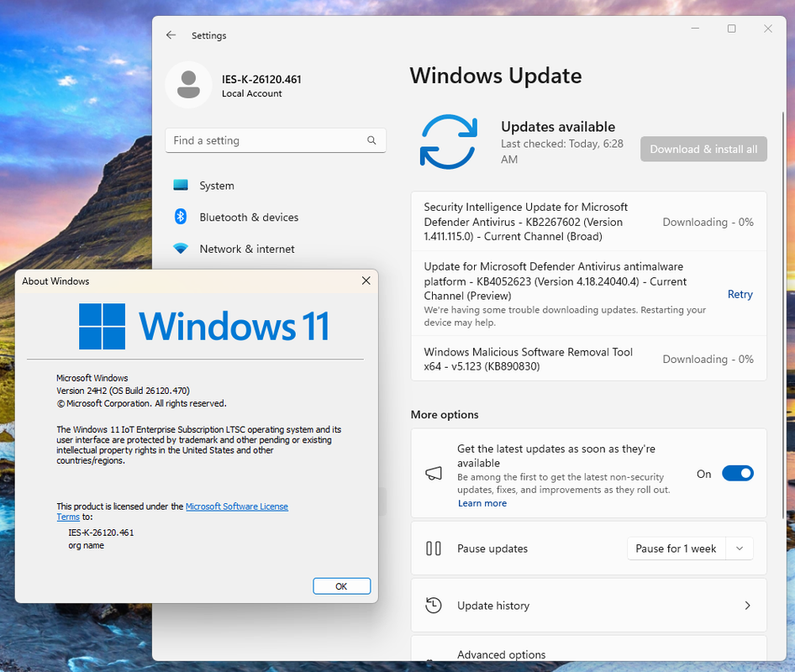Click the Settings window vertical scrollbar
This screenshot has height=672, width=795.
[x=783, y=314]
